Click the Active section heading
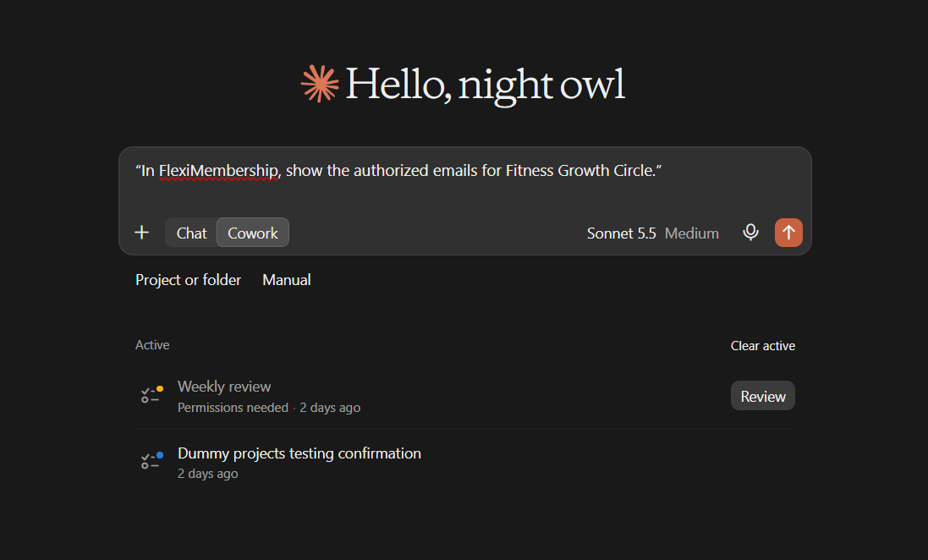928x560 pixels. [152, 344]
